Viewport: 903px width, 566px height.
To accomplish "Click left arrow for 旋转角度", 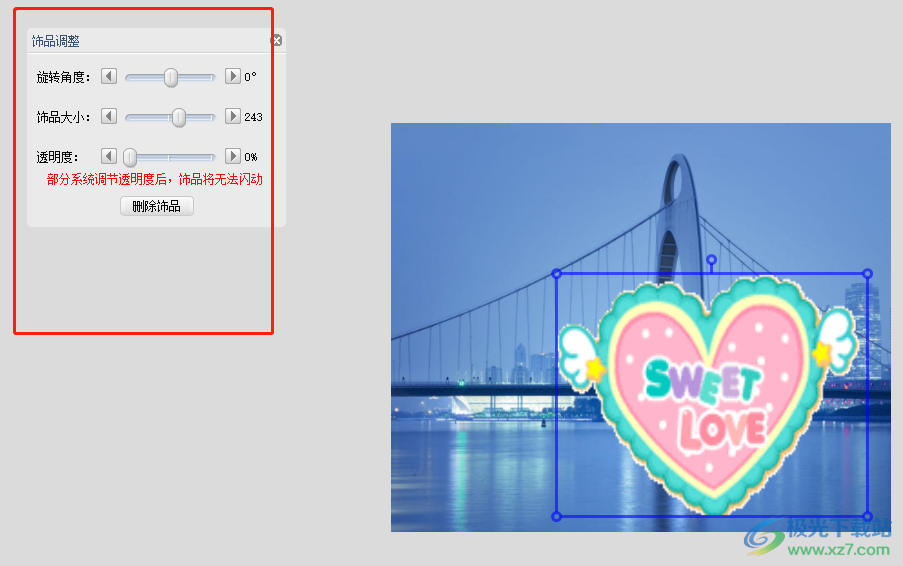I will coord(109,76).
